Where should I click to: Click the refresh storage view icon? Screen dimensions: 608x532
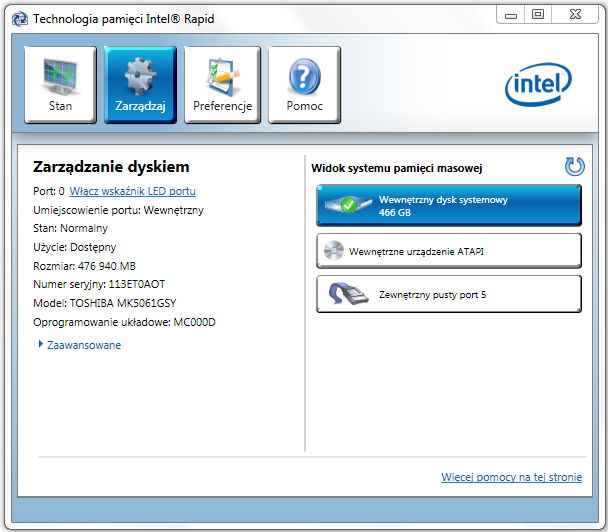click(575, 167)
